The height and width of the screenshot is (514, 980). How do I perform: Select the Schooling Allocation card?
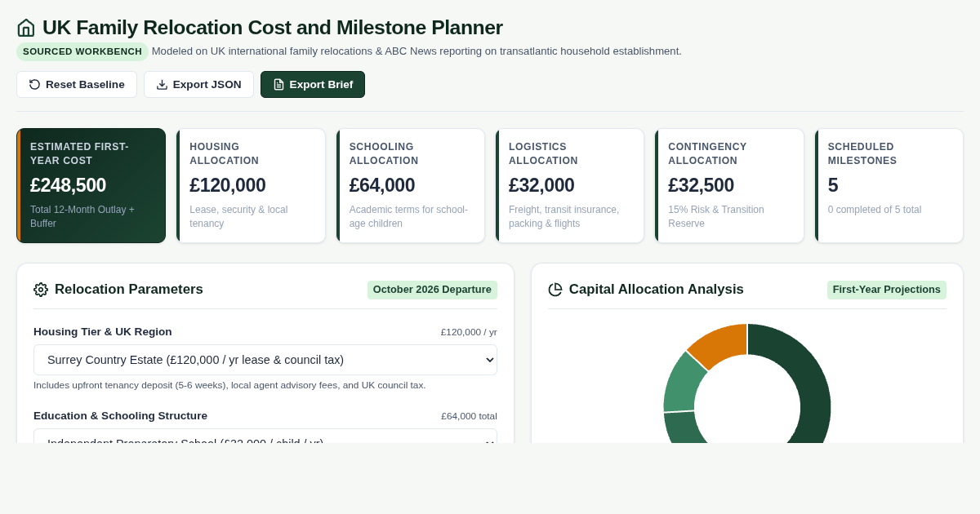pos(410,185)
